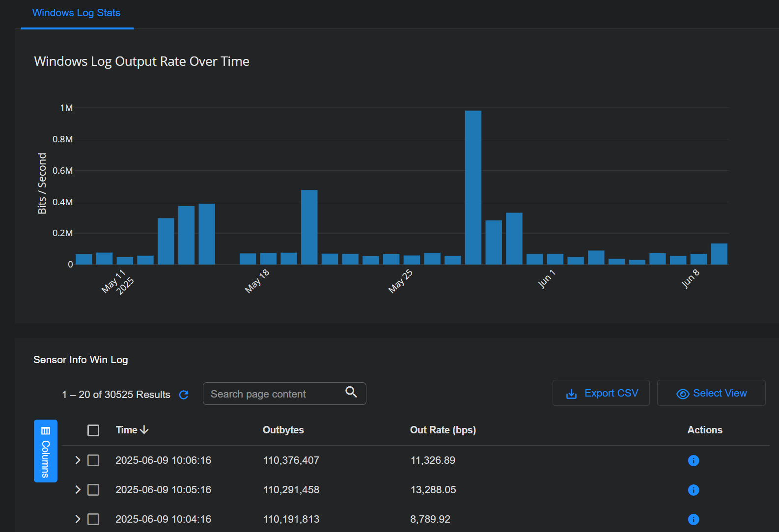This screenshot has height=532, width=779.
Task: Expand the 2025-06-09 10:04:16 row
Action: tap(78, 519)
